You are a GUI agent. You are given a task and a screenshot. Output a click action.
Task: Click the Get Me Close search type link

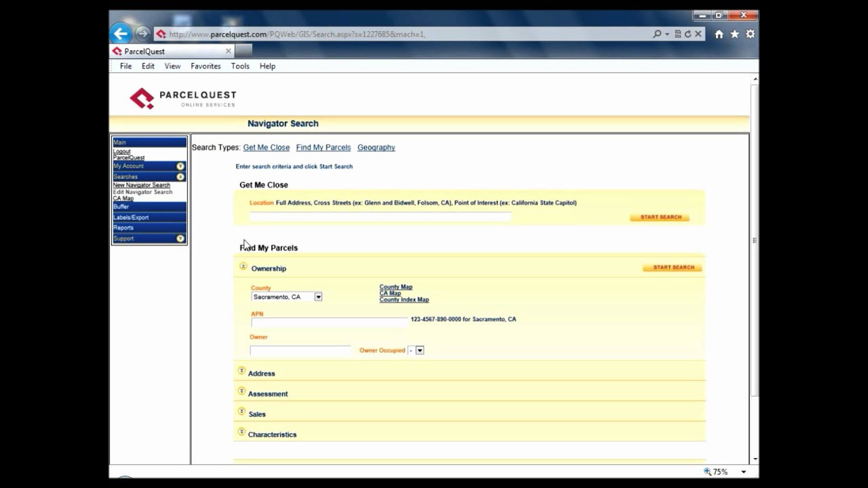(x=267, y=148)
